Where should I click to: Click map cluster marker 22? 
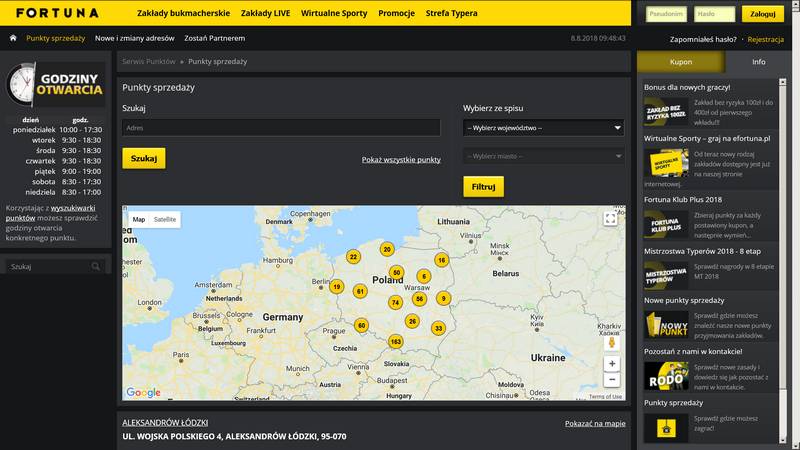[353, 257]
